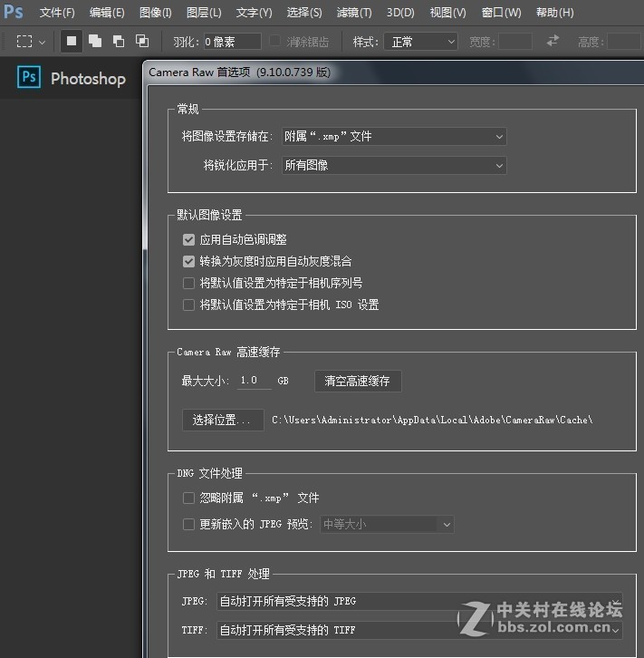The height and width of the screenshot is (658, 644).
Task: Uncheck 应用自动色调调整 checkbox
Action: 188,239
